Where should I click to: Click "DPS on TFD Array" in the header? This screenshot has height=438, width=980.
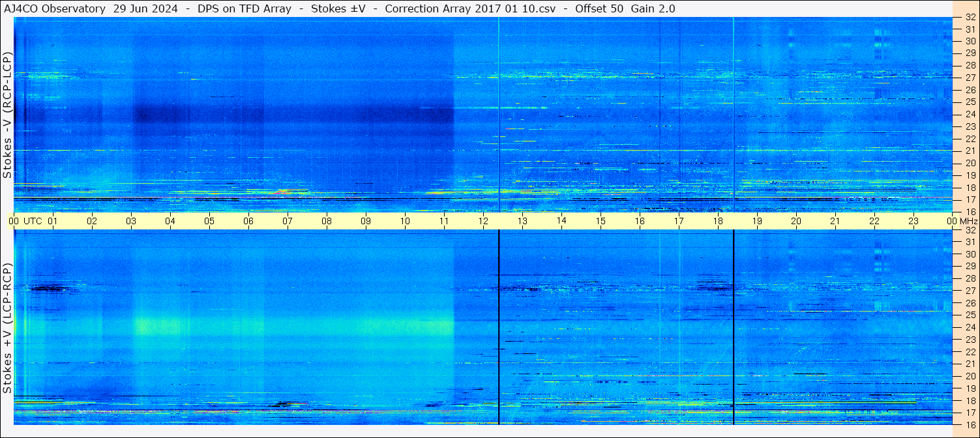coord(245,9)
